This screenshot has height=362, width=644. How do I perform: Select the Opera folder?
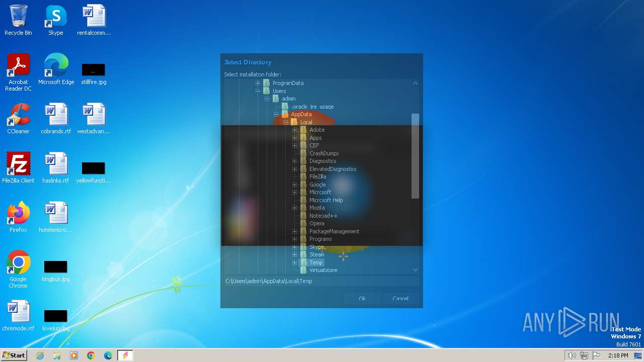[x=316, y=223]
